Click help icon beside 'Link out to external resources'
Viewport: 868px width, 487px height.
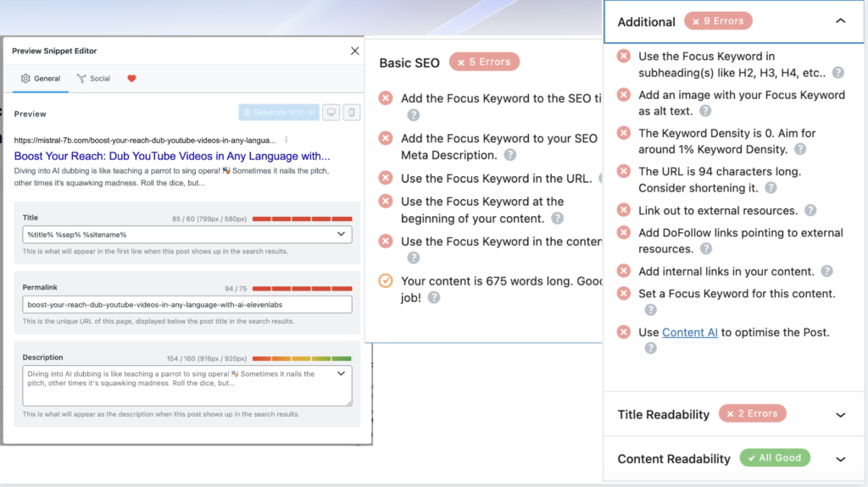click(x=810, y=211)
